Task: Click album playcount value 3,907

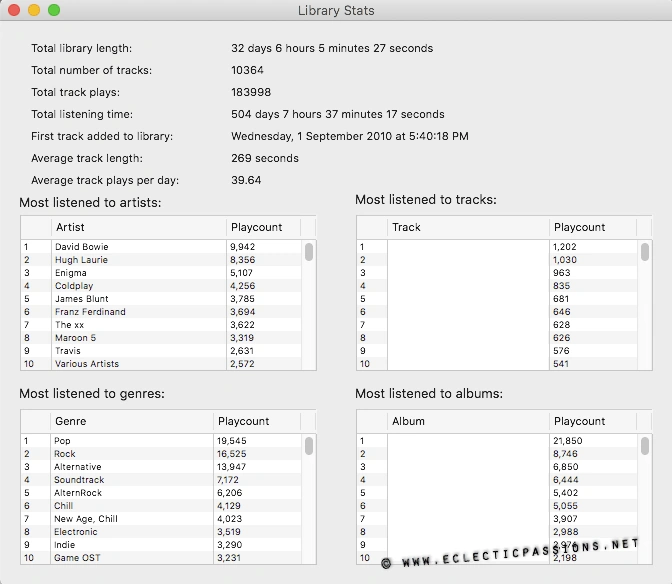Action: [565, 519]
